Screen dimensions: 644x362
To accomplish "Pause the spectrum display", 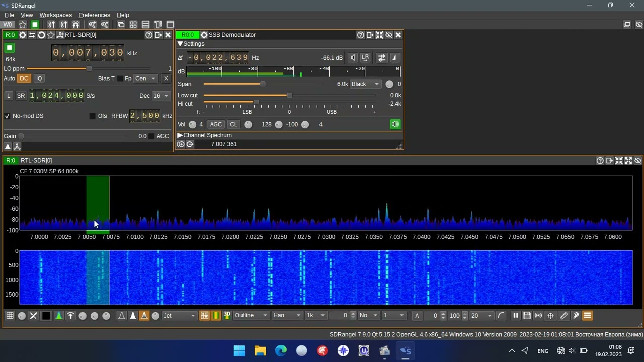I will 515,316.
